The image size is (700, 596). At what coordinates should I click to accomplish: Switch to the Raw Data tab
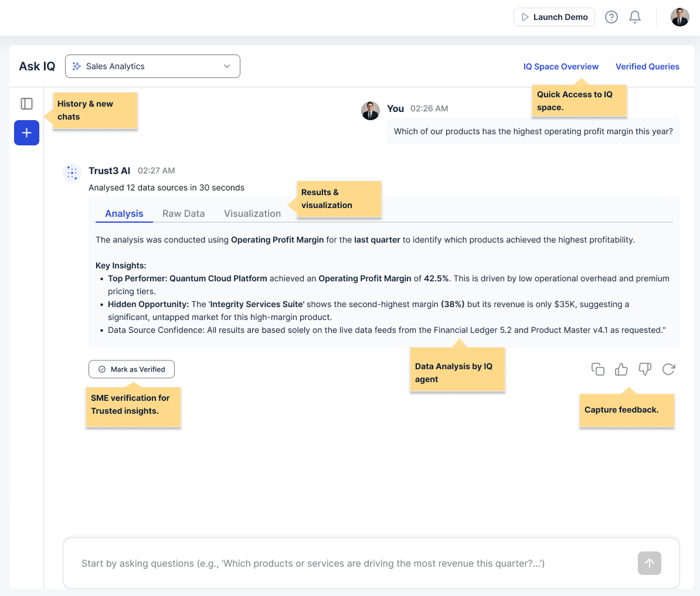(184, 214)
